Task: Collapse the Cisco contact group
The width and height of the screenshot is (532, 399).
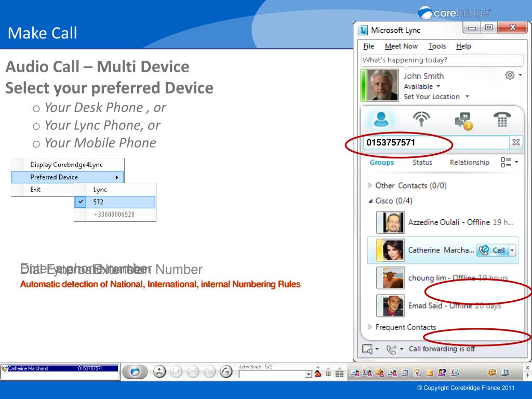Action: 370,201
